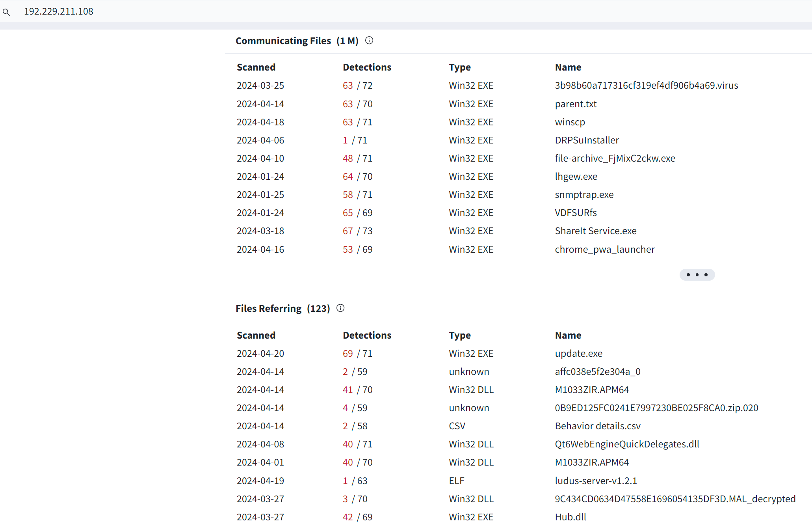Load more communicating files with ellipsis button

coord(697,275)
